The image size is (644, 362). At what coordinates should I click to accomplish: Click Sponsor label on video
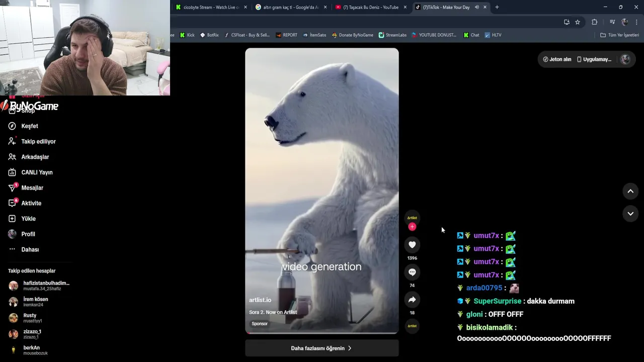260,324
